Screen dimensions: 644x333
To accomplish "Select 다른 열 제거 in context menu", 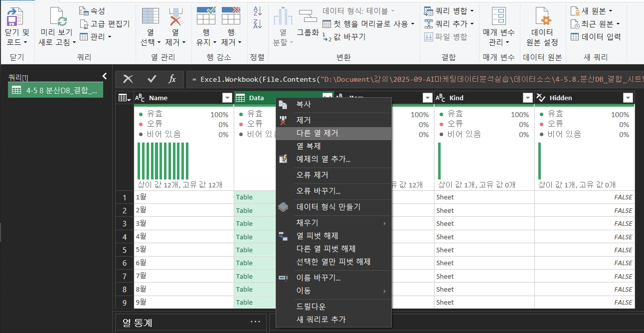I will [x=317, y=133].
